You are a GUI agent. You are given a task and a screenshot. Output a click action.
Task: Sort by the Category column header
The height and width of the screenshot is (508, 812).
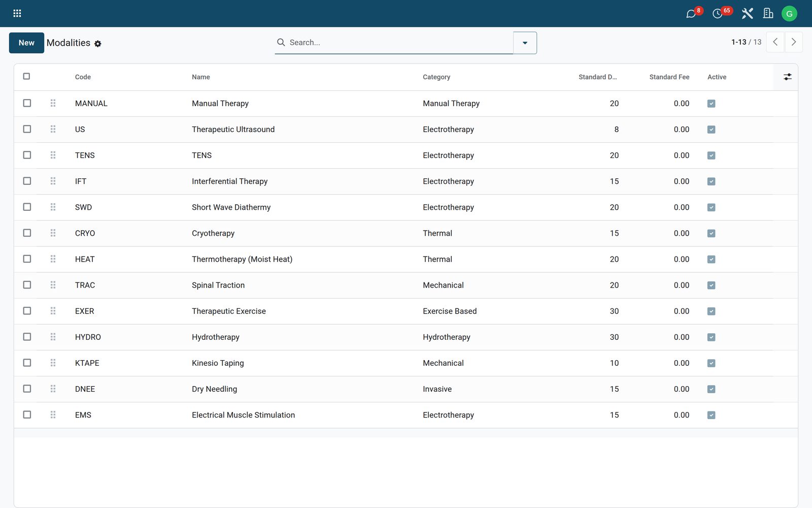[436, 77]
